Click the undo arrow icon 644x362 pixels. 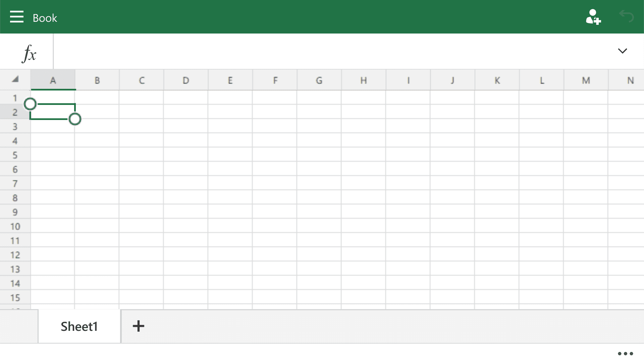tap(626, 16)
